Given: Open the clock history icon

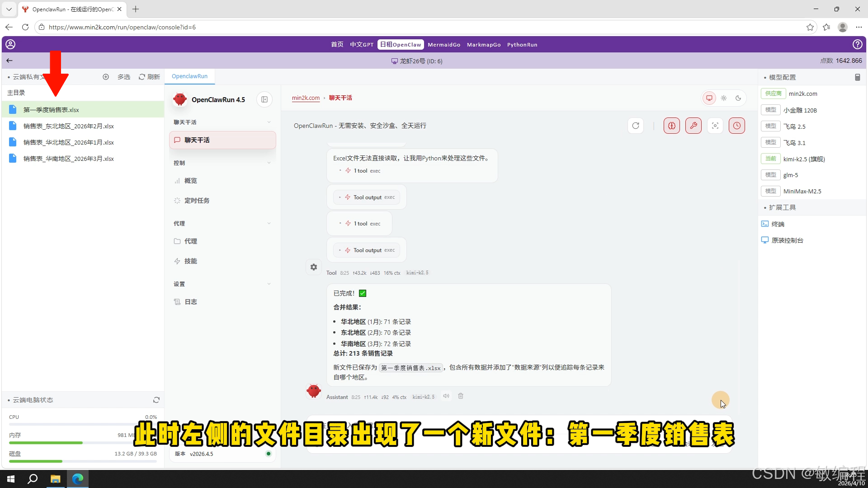Looking at the screenshot, I should 737,126.
